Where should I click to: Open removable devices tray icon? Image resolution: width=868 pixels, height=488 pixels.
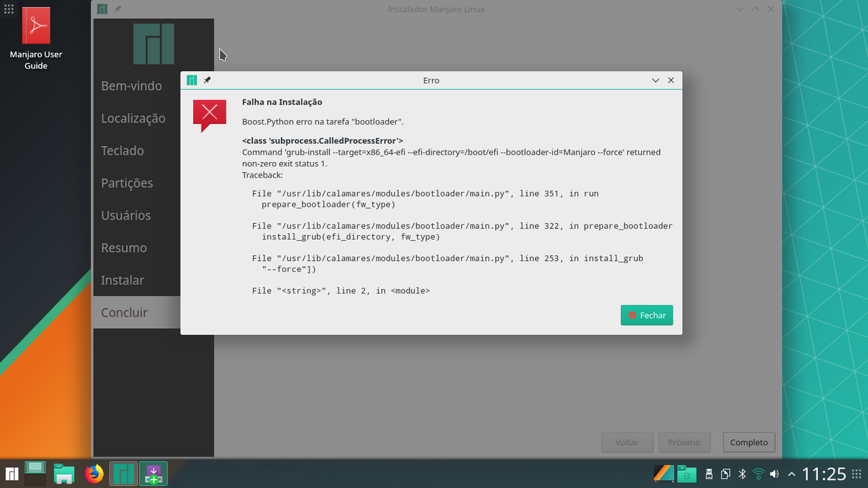pyautogui.click(x=709, y=474)
